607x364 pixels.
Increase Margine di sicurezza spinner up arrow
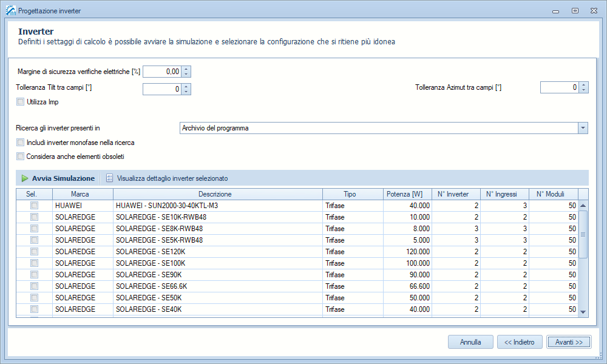(186, 69)
